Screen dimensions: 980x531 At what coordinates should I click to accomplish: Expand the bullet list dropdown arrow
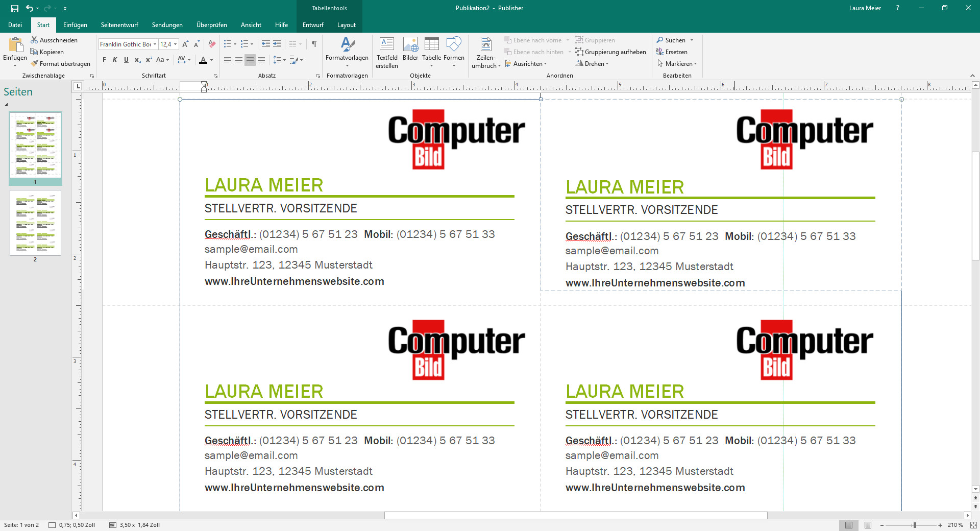pos(235,44)
